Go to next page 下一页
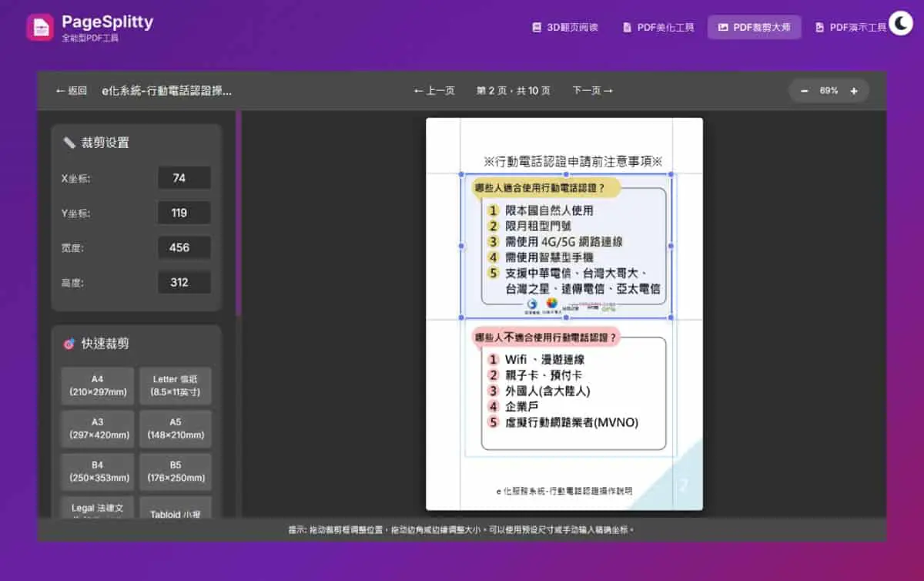This screenshot has height=581, width=924. coord(593,91)
